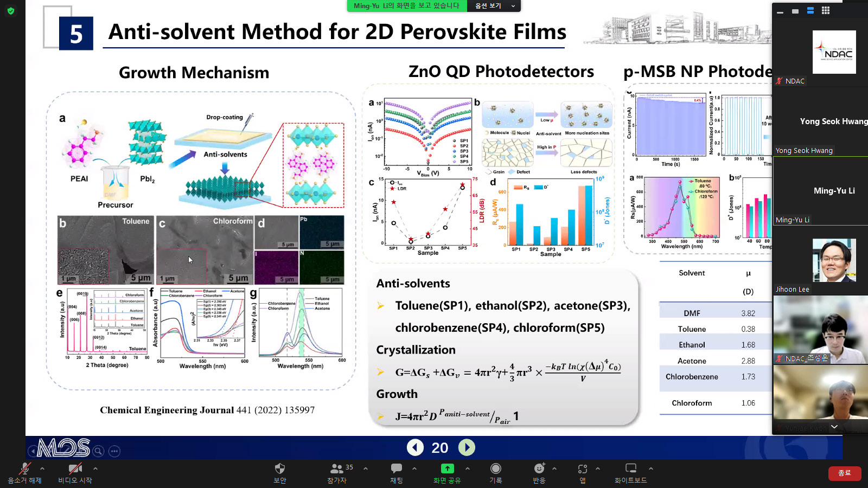The height and width of the screenshot is (488, 868).
Task: Unmute the microphone (음소거 해제)
Action: (24, 473)
